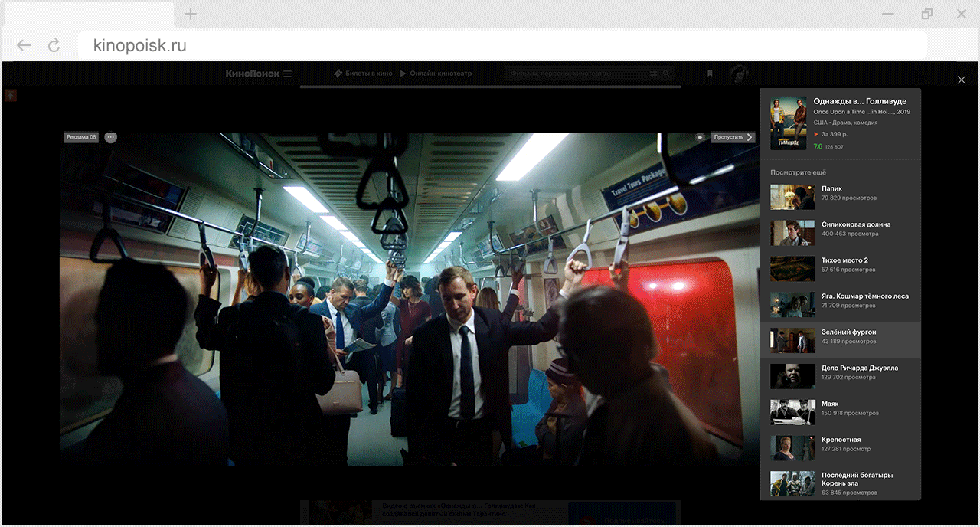Close the video overlay with the X
The width and height of the screenshot is (980, 527).
click(x=962, y=80)
